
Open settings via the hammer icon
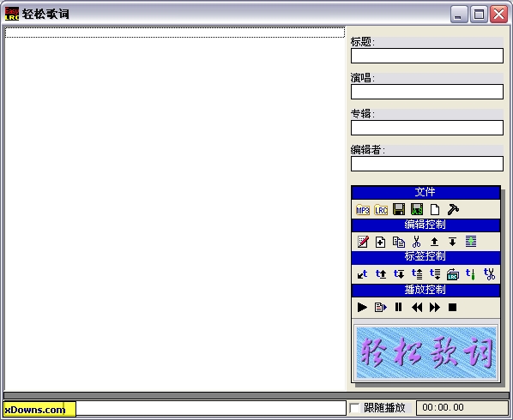pos(453,209)
